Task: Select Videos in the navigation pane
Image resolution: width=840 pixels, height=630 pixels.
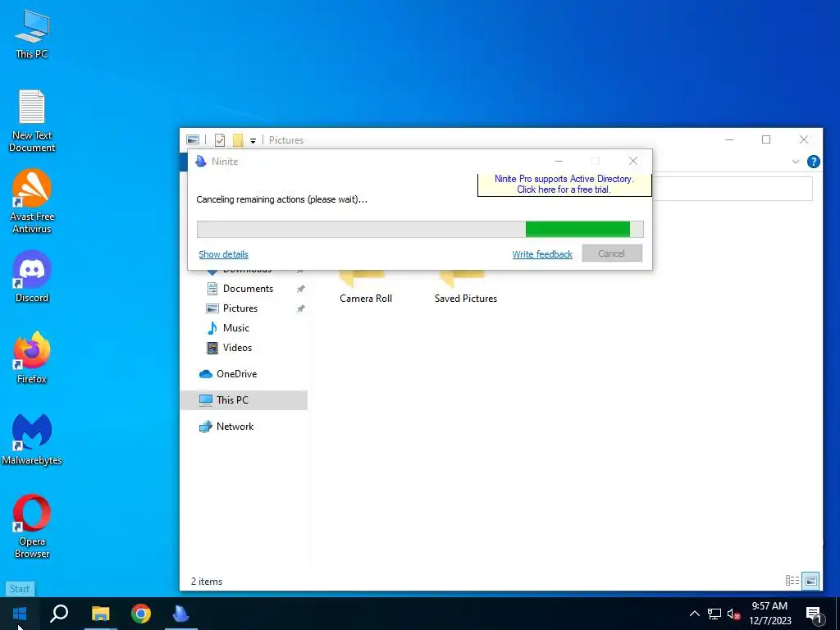Action: pos(237,348)
